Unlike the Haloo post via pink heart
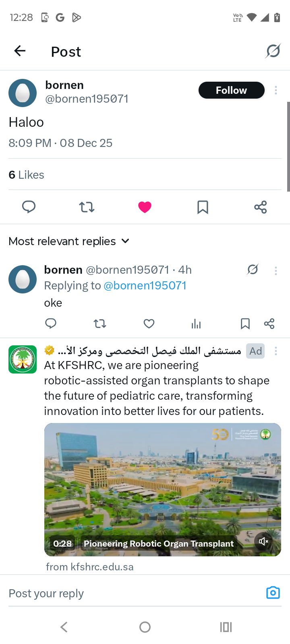 145,207
